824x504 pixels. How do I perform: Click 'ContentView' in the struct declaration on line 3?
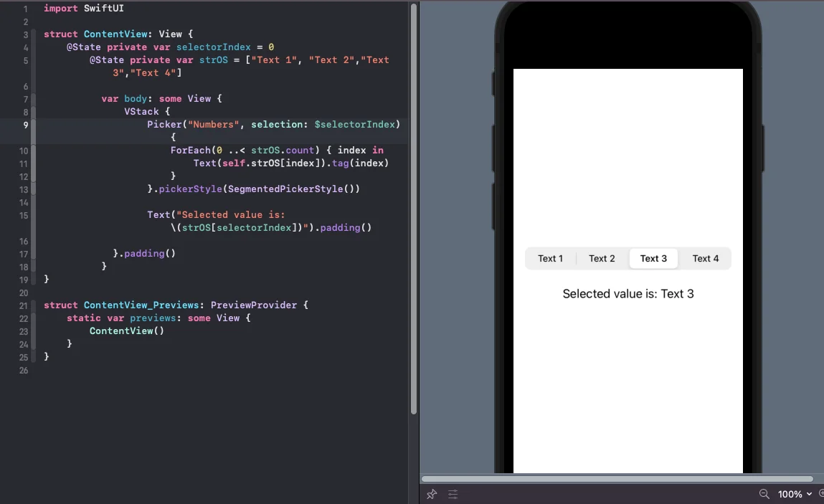click(x=115, y=34)
